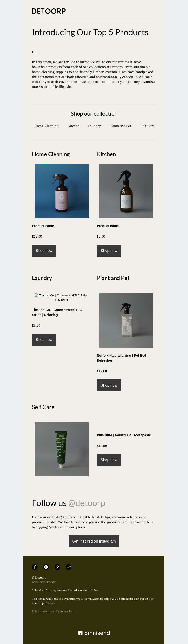Go to the Kitchen collection link
Image resolution: width=188 pixels, height=644 pixels.
(x=74, y=126)
